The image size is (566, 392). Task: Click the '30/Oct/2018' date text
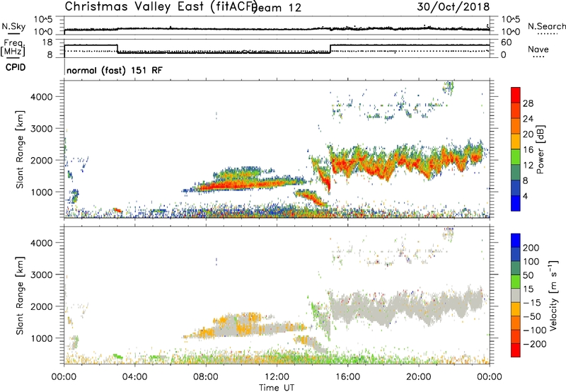coord(453,7)
